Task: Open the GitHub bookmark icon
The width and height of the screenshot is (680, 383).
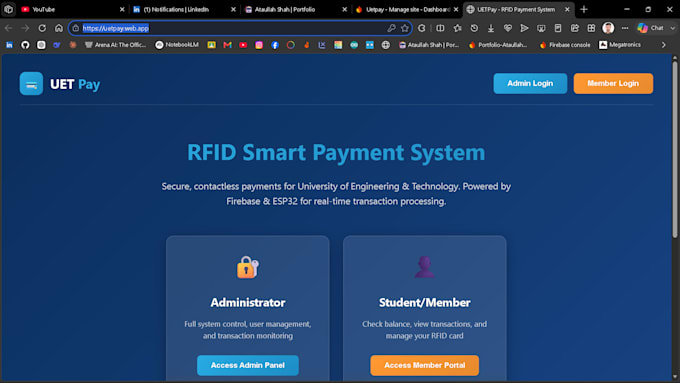Action: coord(25,45)
